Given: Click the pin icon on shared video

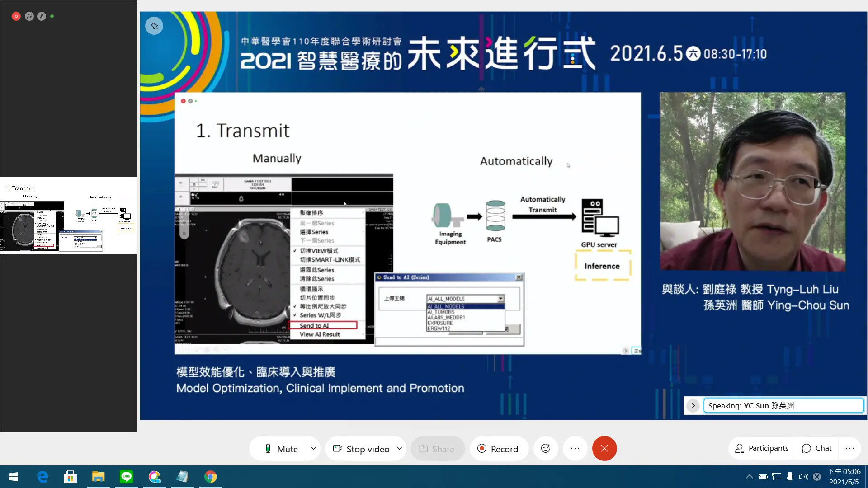Looking at the screenshot, I should coord(154,26).
